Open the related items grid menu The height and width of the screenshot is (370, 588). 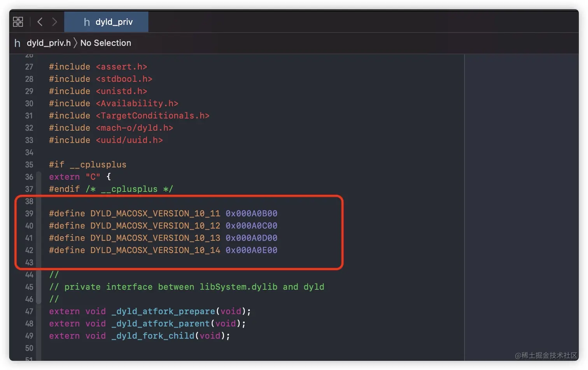[x=18, y=22]
